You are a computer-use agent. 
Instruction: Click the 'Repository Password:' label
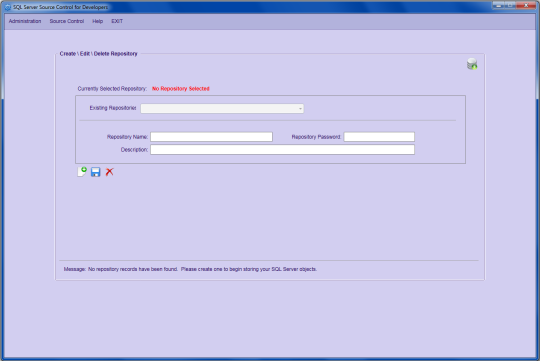coord(316,137)
